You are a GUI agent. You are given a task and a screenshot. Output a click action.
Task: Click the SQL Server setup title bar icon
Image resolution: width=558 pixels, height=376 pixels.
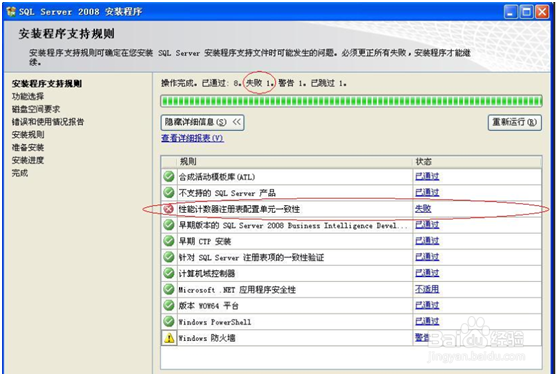11,11
